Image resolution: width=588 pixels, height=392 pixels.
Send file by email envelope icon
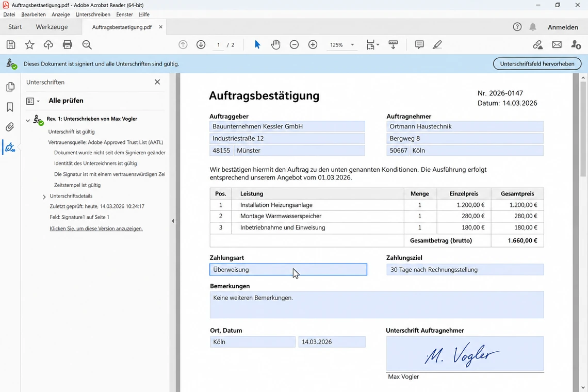pos(557,45)
